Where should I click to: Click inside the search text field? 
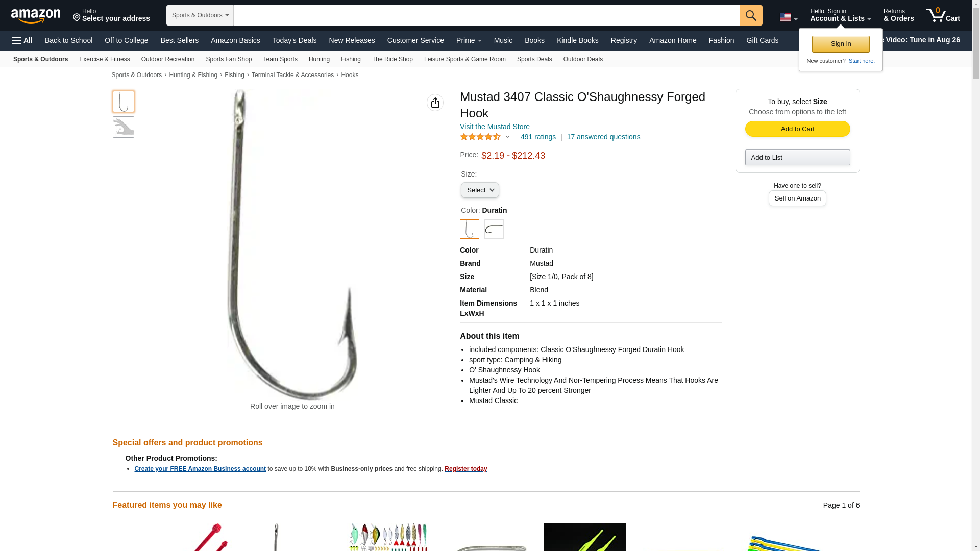[486, 15]
